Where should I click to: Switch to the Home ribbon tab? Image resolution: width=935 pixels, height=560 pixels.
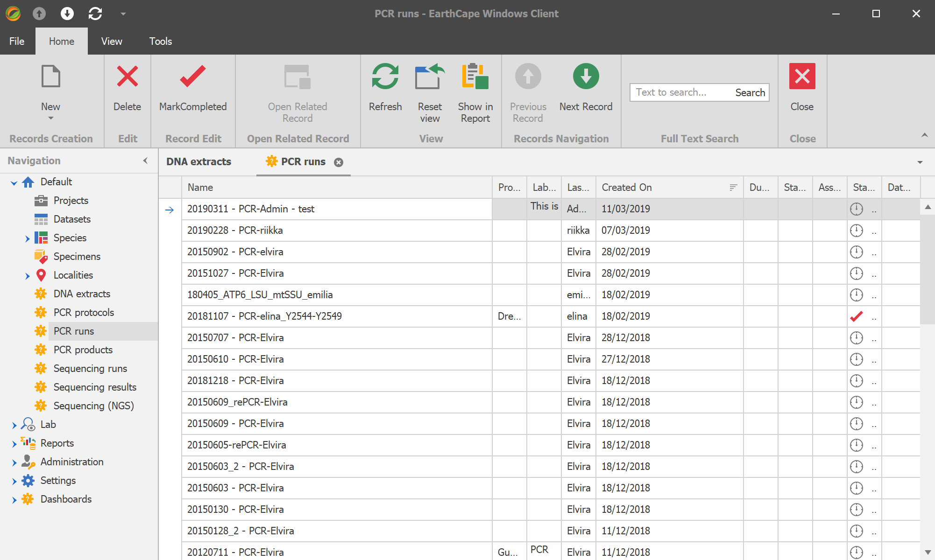point(62,41)
